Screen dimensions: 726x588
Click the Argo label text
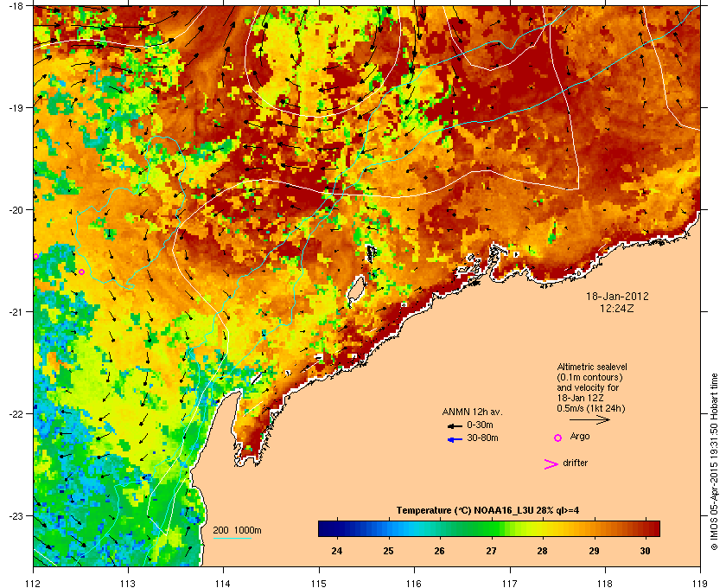pos(580,437)
